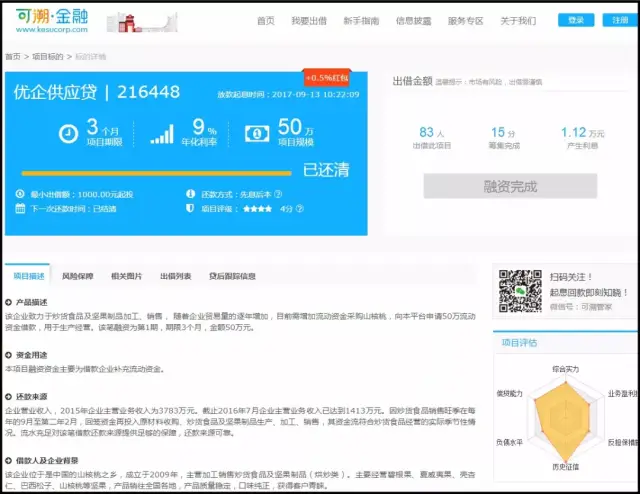Click the help icon after 先息后本
Image resolution: width=640 pixels, height=494 pixels.
[x=278, y=194]
